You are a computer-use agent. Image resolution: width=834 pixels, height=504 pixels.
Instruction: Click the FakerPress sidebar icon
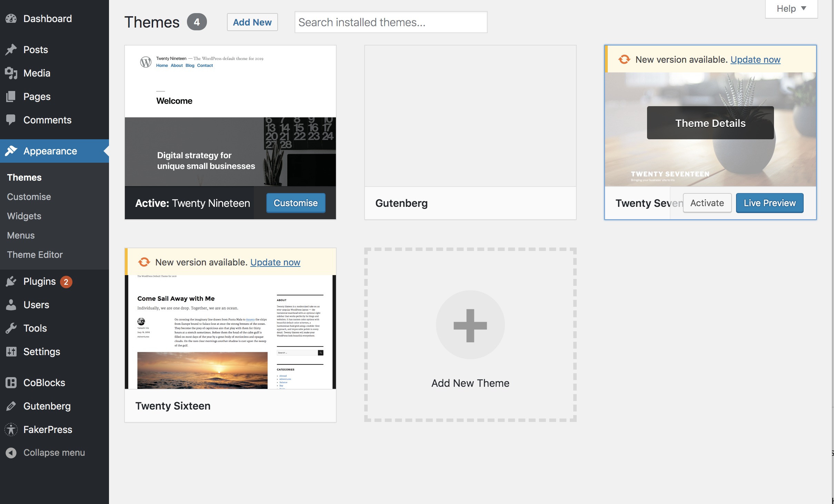pos(11,430)
